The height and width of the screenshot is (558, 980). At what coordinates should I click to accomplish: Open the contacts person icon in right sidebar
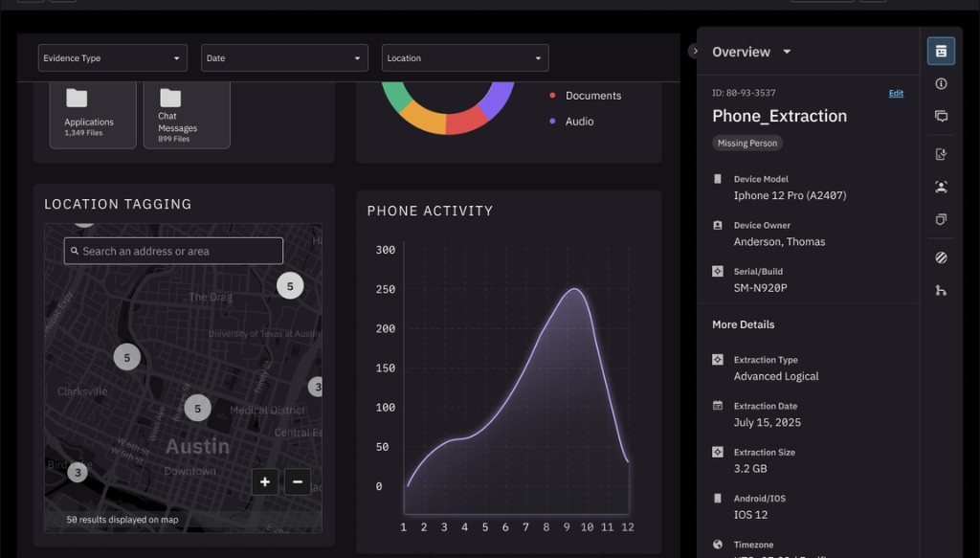[x=941, y=188]
